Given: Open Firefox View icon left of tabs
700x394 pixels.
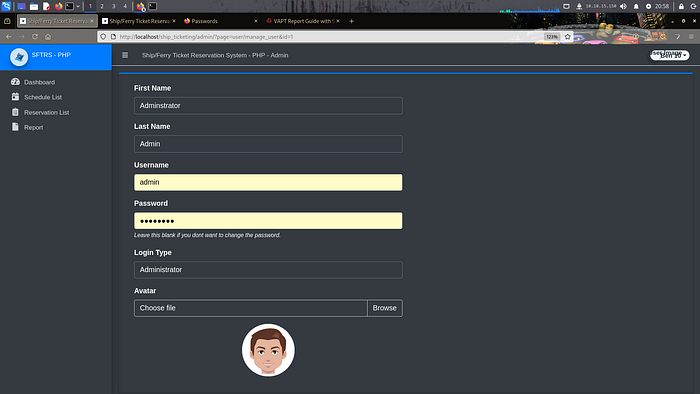Looking at the screenshot, I should point(7,21).
